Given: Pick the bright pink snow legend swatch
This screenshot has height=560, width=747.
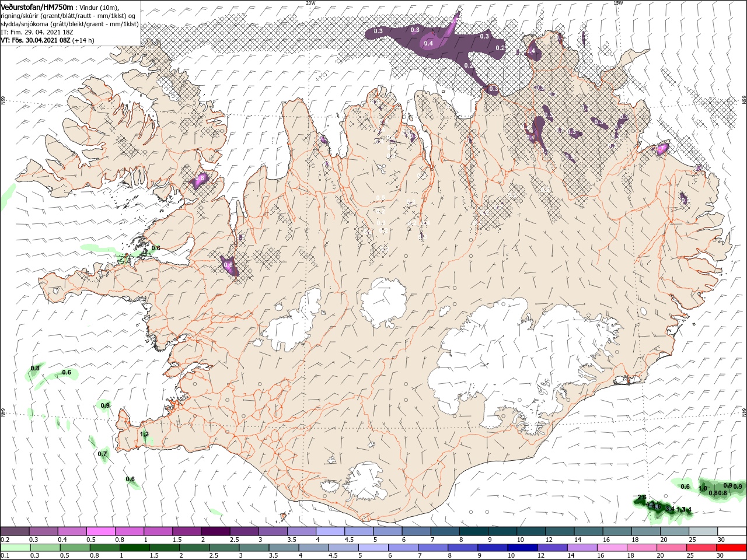Looking at the screenshot, I should [100, 531].
